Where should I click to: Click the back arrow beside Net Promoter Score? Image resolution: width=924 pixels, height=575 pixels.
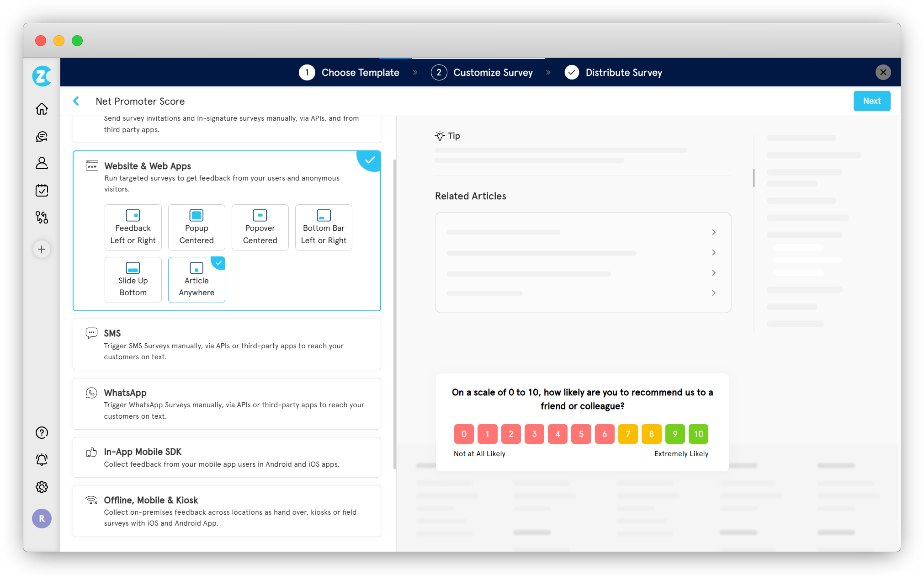pos(76,101)
